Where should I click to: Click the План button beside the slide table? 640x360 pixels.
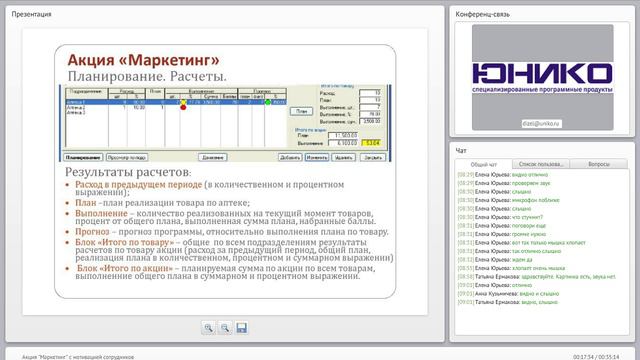pos(301,111)
